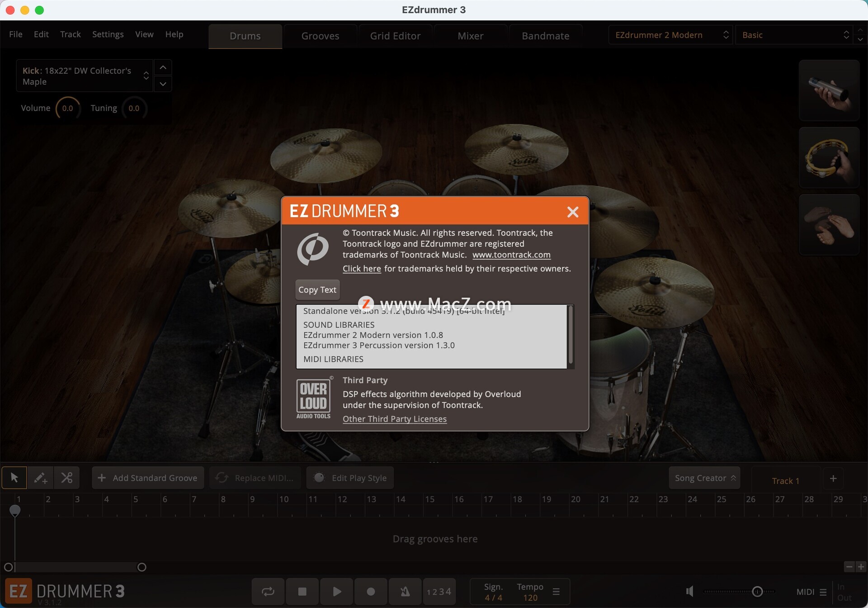Viewport: 868px width, 608px height.
Task: Adjust the master volume slider
Action: [x=757, y=591]
